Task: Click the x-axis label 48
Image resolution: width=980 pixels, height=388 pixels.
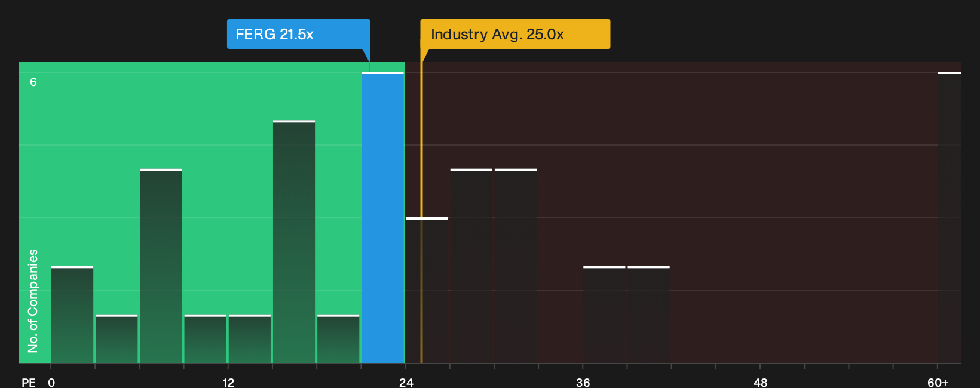Action: pos(760,382)
